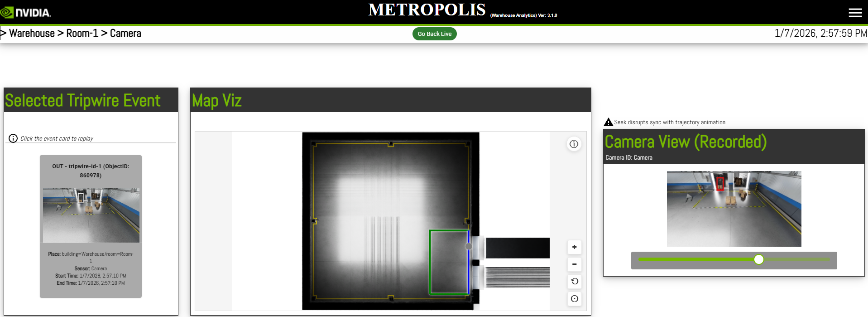Reset the map view rotation
The height and width of the screenshot is (317, 868).
point(574,282)
